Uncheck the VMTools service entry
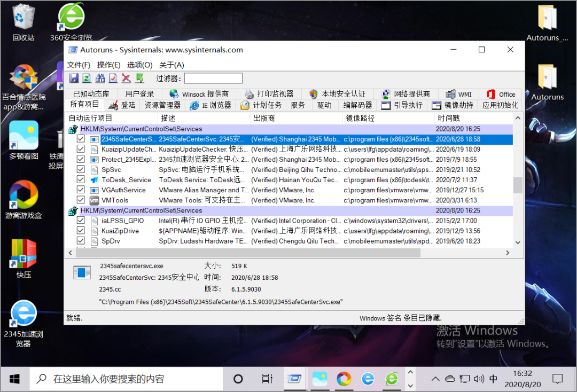This screenshot has height=392, width=577. [x=81, y=200]
